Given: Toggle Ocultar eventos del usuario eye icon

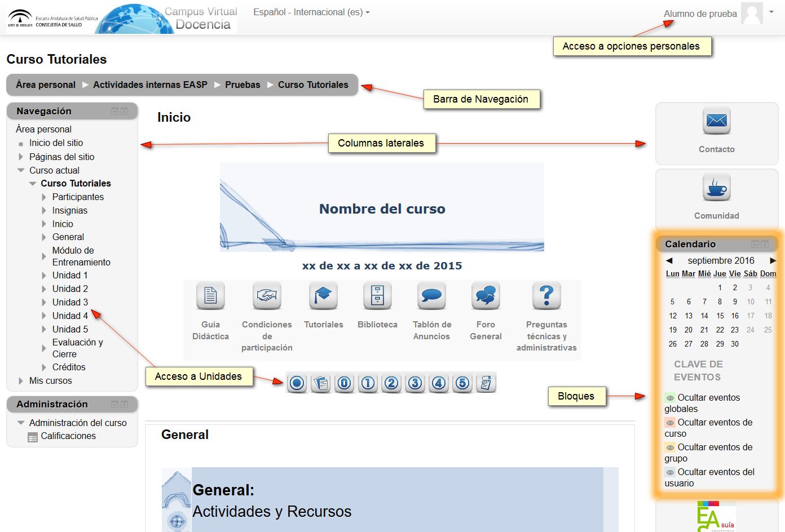Looking at the screenshot, I should click(x=670, y=472).
